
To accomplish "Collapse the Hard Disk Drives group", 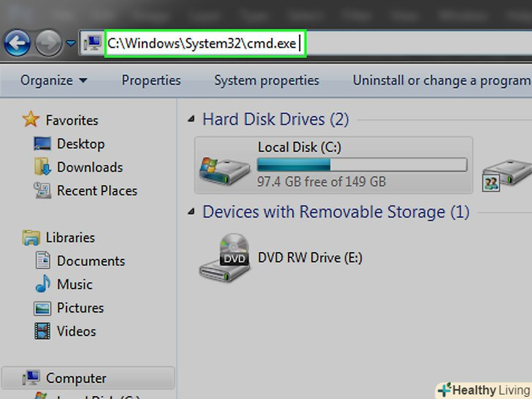I will [191, 119].
